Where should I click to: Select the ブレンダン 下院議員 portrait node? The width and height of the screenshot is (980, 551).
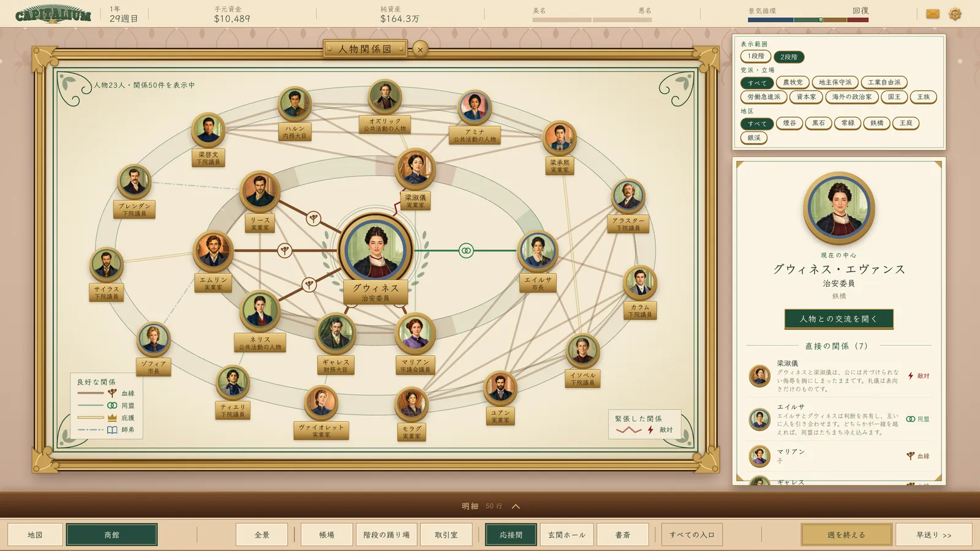click(134, 182)
